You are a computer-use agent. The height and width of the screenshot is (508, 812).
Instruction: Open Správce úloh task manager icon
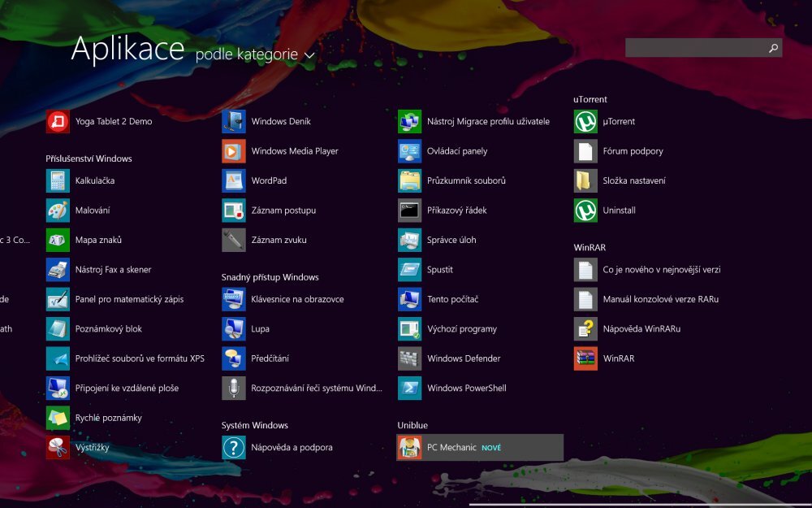(x=409, y=240)
